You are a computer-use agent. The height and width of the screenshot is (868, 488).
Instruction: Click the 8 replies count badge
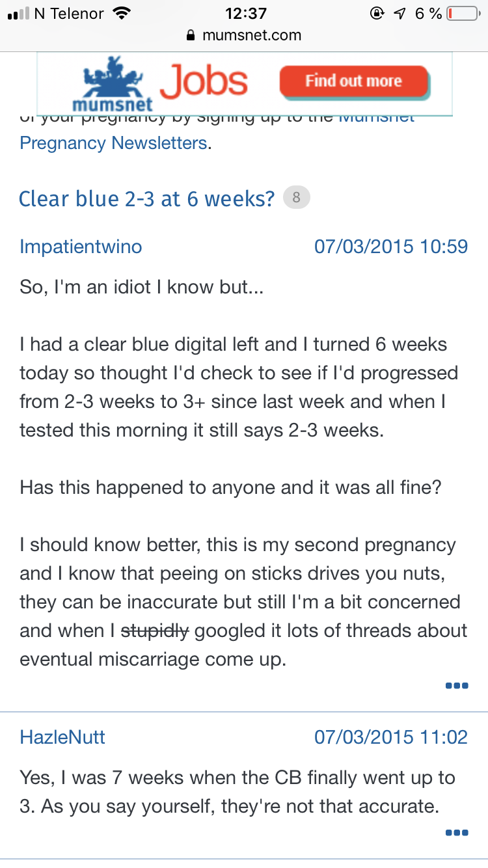[297, 198]
